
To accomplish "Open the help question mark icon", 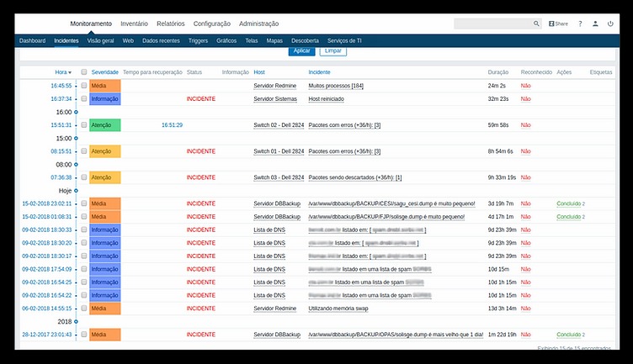I will pos(580,24).
